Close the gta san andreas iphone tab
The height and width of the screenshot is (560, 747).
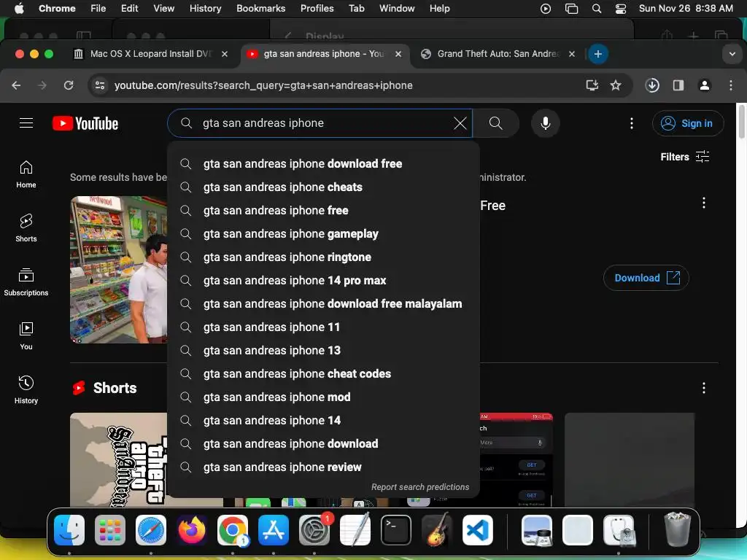point(398,54)
